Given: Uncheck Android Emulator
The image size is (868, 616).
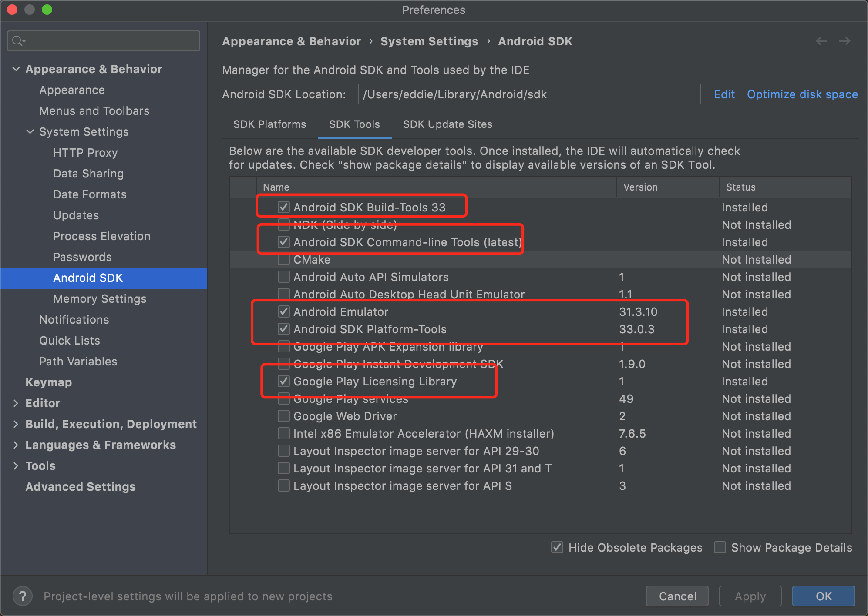Looking at the screenshot, I should tap(284, 311).
